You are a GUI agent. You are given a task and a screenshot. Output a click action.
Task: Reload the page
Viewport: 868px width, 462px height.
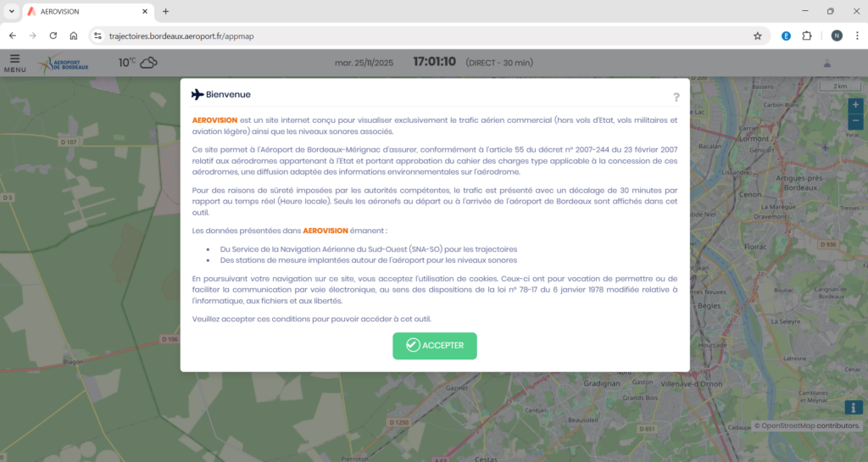53,36
